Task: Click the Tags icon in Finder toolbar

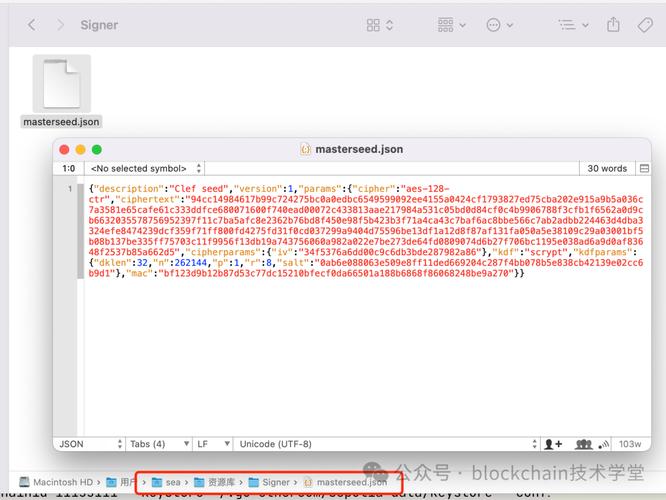Action: click(x=645, y=25)
